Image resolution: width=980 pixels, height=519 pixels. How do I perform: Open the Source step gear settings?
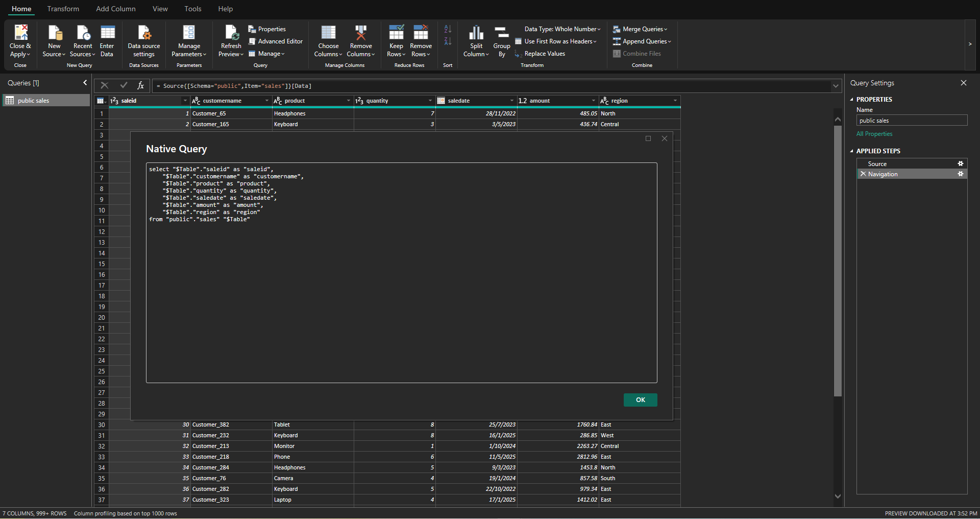(960, 164)
